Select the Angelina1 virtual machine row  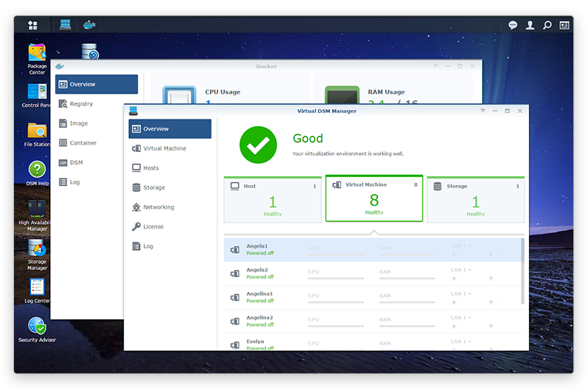click(x=372, y=297)
